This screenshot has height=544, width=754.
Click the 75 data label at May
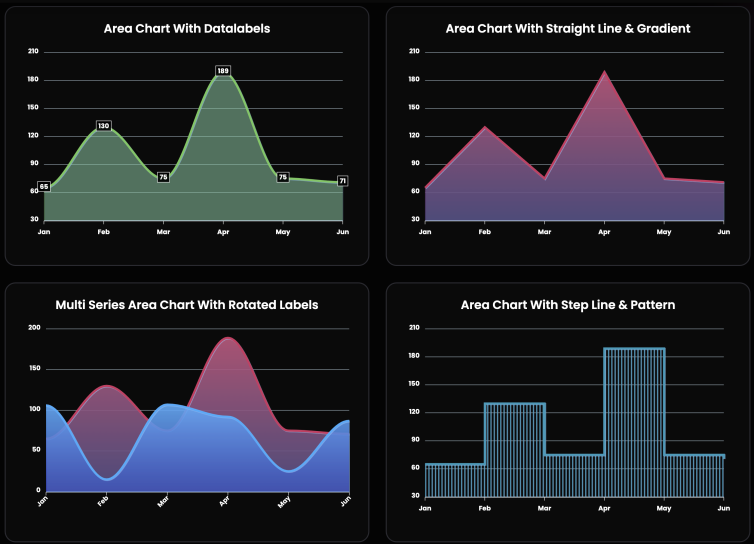pos(283,177)
